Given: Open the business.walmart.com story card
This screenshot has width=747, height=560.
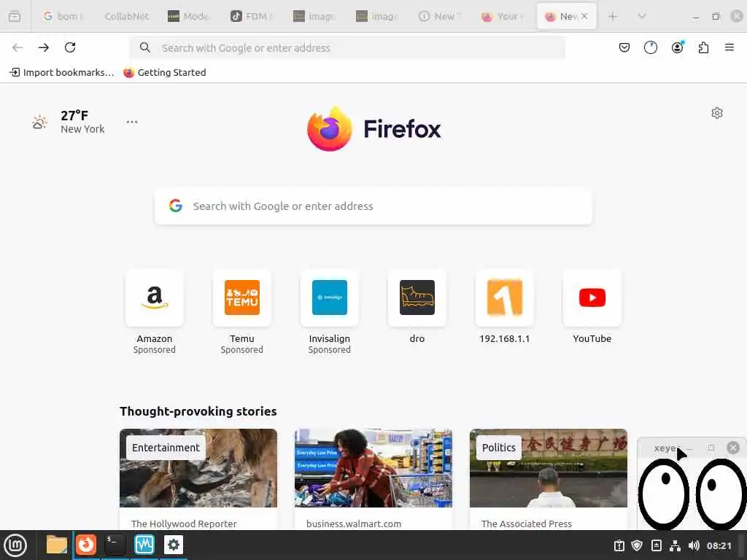Looking at the screenshot, I should (x=373, y=479).
